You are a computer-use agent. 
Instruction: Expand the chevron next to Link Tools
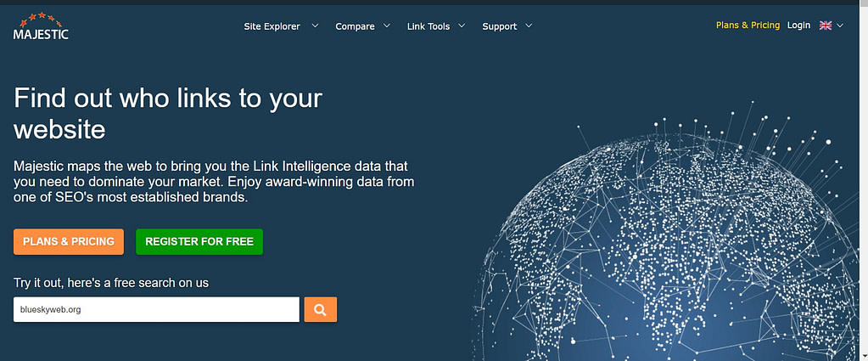coord(461,25)
